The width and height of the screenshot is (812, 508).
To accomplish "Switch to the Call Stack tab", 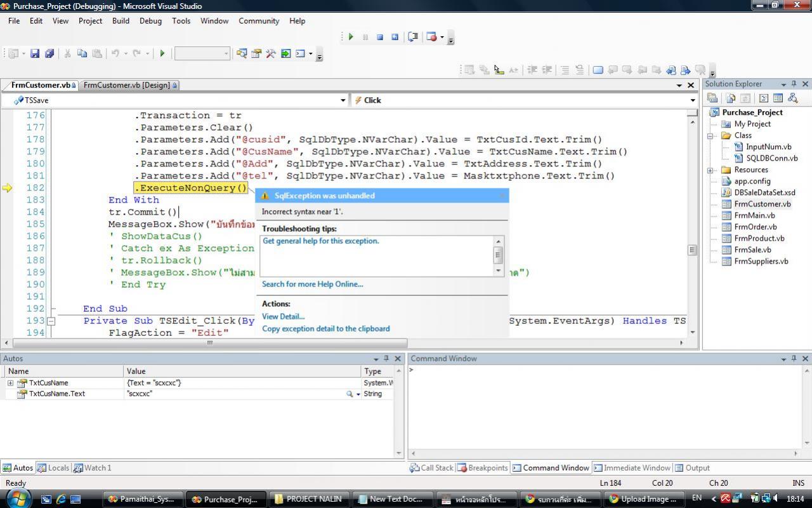I will point(432,468).
